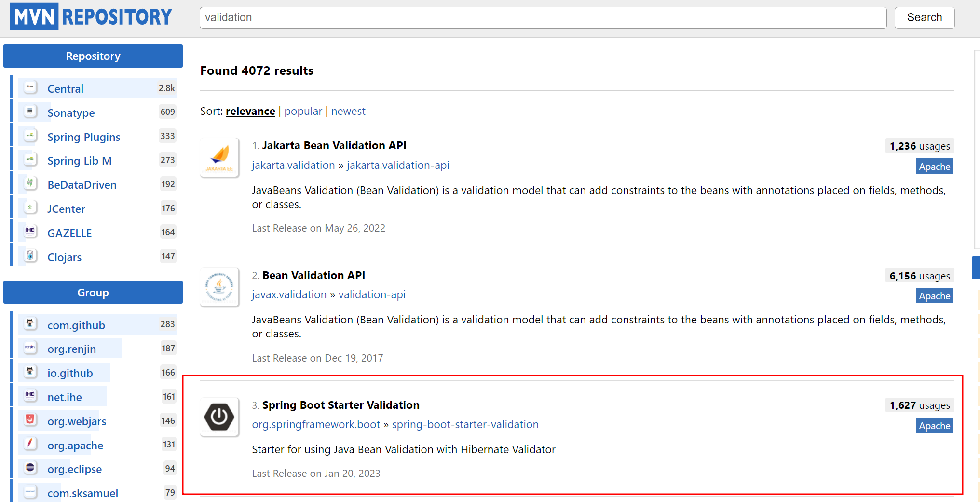Click the com.github group icon
This screenshot has height=502, width=980.
pyautogui.click(x=30, y=323)
